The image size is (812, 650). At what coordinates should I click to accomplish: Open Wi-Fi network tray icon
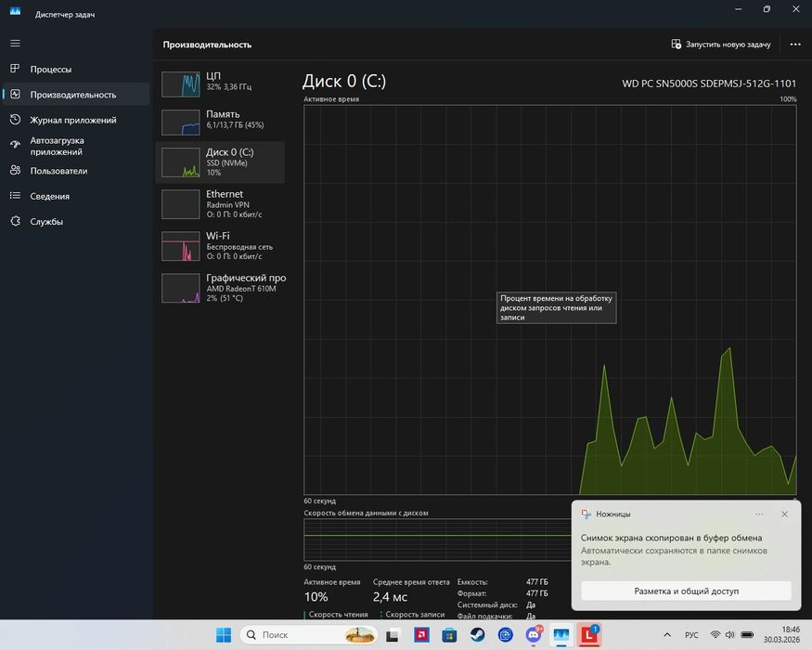point(715,634)
